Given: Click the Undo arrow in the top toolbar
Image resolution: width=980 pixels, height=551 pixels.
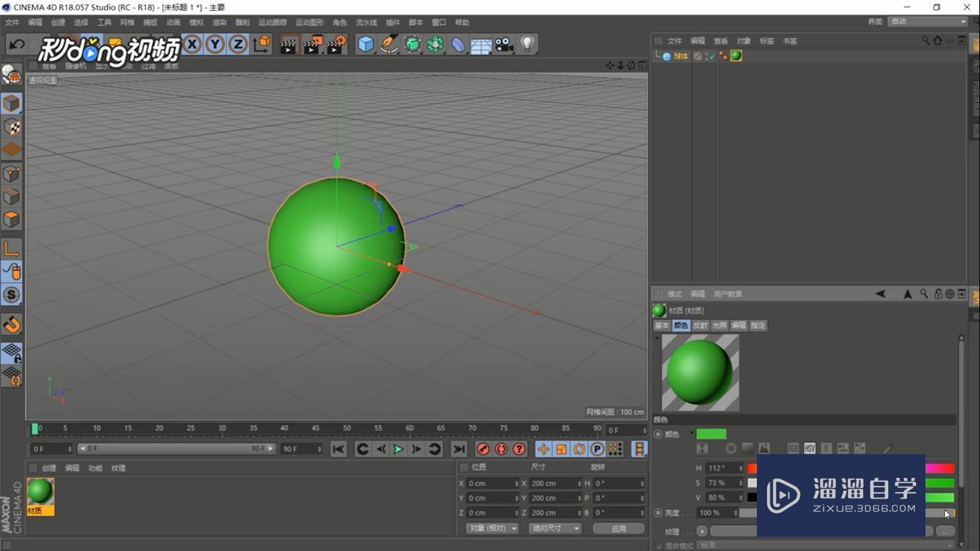Looking at the screenshot, I should point(17,44).
